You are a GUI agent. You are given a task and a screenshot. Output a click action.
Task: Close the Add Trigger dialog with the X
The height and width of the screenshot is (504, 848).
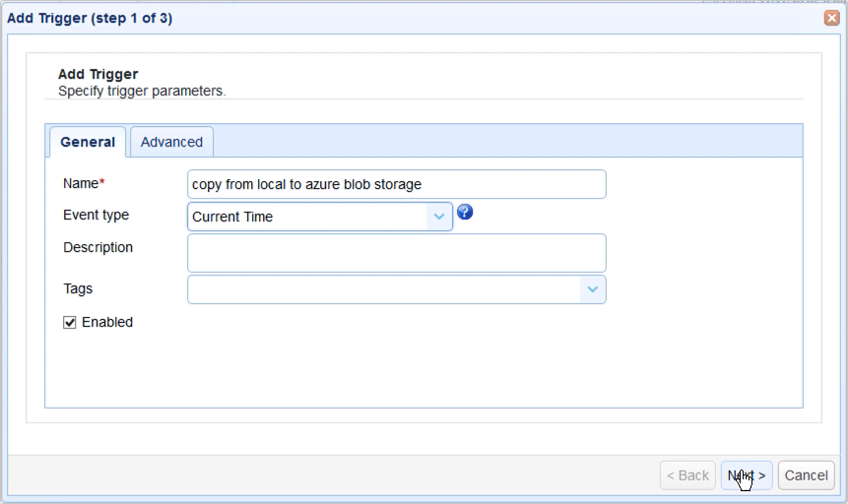pyautogui.click(x=831, y=18)
